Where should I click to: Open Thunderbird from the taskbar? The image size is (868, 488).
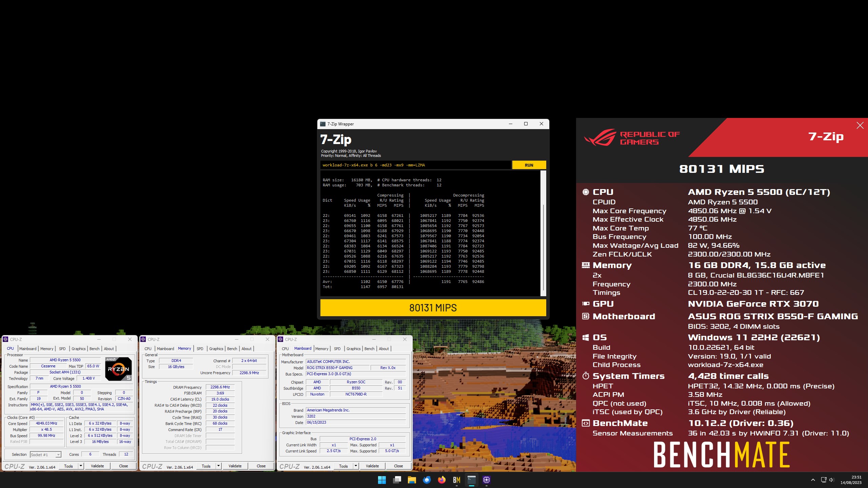point(427,480)
